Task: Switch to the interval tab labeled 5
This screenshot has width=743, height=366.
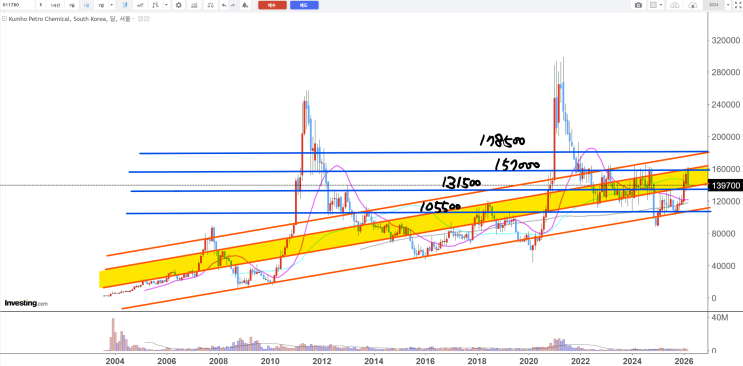Action: tap(41, 5)
